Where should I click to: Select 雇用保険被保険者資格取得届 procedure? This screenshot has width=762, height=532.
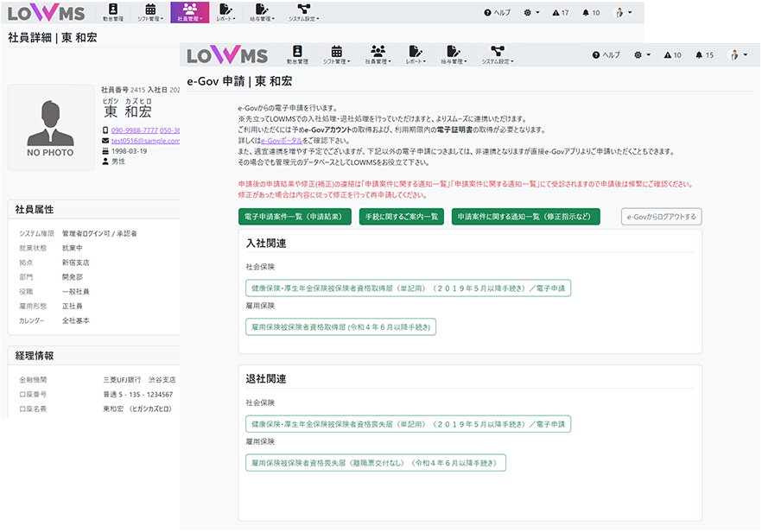tap(340, 326)
